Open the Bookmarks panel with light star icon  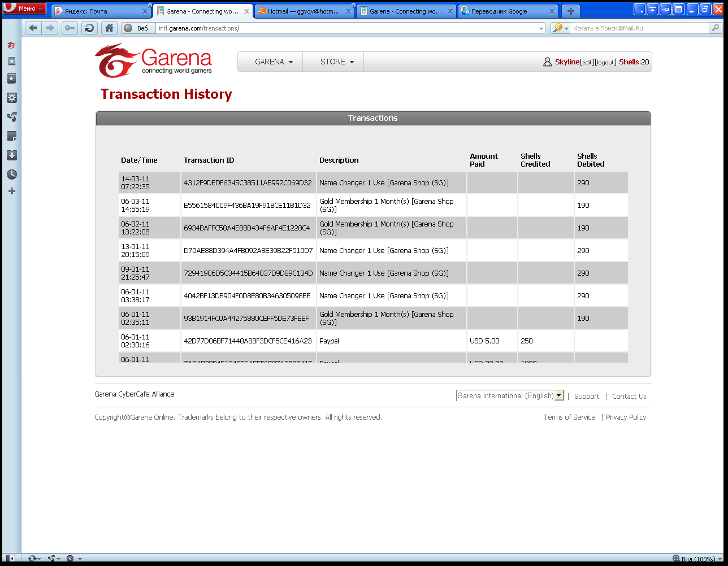pyautogui.click(x=11, y=61)
